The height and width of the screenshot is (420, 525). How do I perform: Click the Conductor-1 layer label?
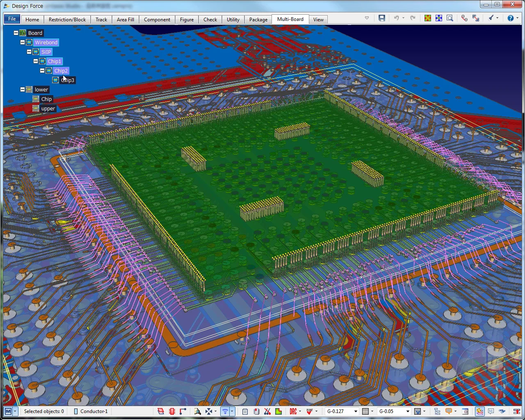(94, 411)
